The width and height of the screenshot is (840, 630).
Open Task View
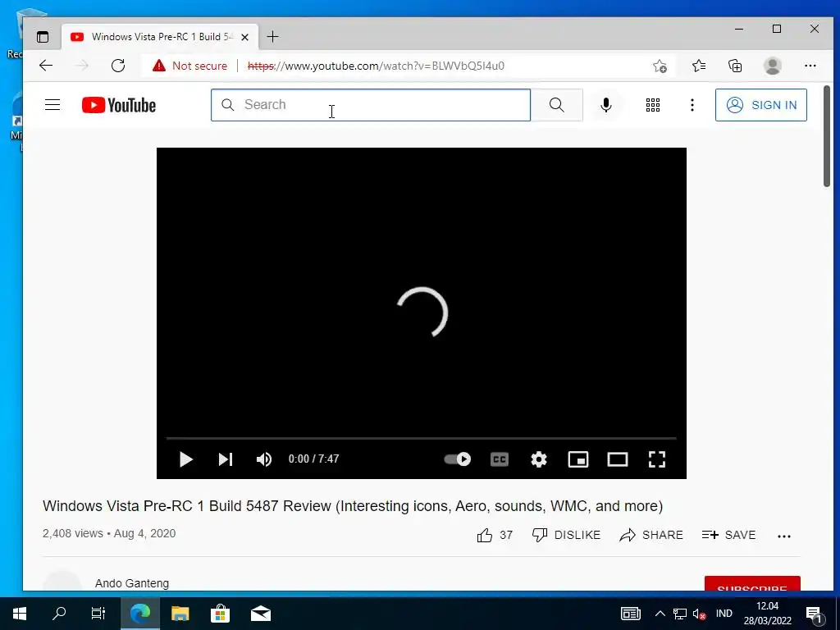[x=98, y=614]
